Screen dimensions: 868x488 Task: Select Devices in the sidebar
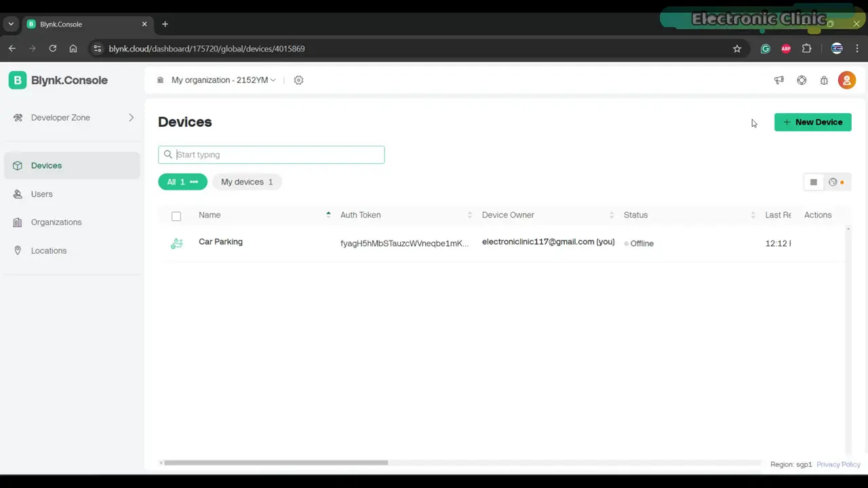72,165
